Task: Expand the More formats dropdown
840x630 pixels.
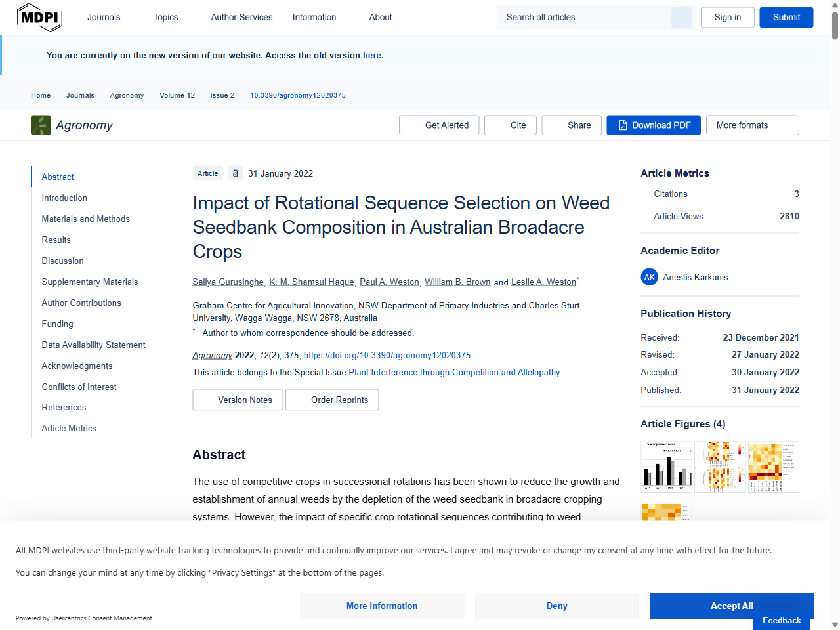Action: click(x=752, y=125)
